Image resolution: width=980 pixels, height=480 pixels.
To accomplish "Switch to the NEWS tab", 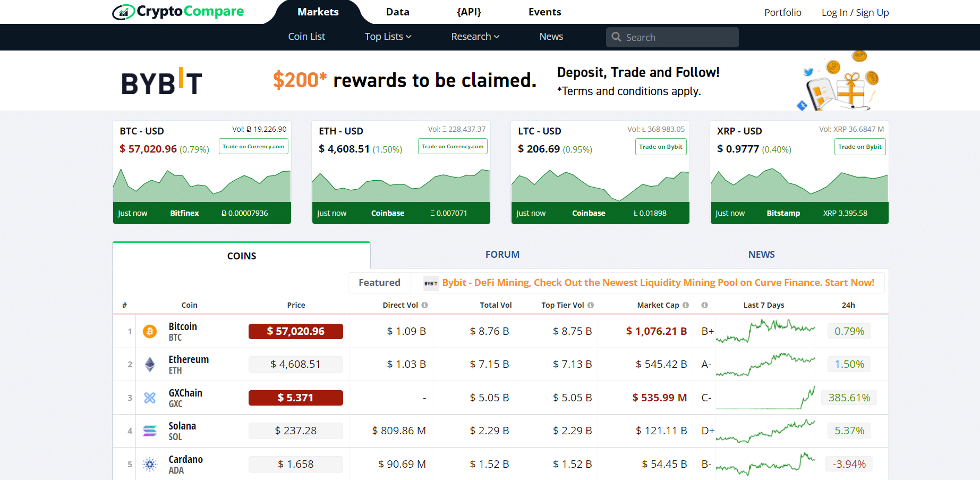I will 762,255.
